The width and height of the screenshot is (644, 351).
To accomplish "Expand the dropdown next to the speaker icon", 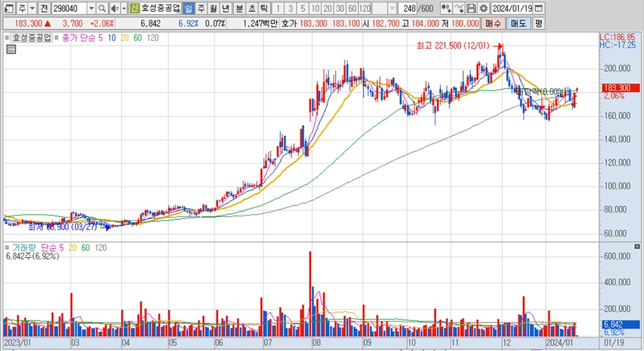I will (124, 8).
